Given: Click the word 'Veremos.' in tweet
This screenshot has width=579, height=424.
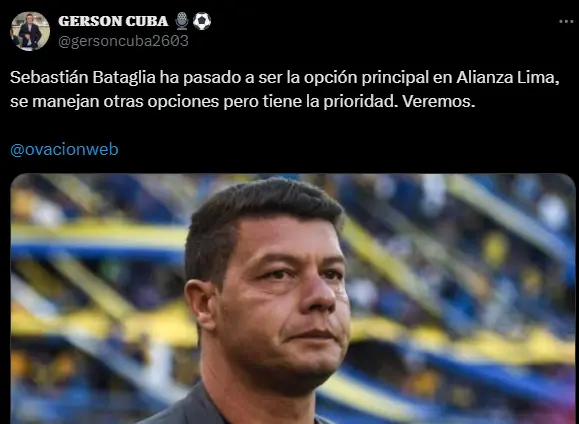Looking at the screenshot, I should coord(439,102).
